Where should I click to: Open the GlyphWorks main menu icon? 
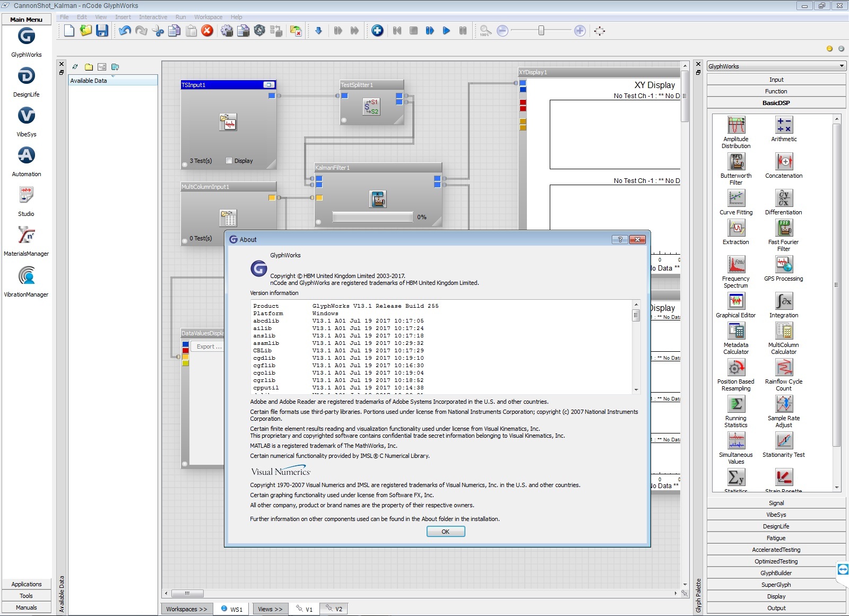pos(27,36)
